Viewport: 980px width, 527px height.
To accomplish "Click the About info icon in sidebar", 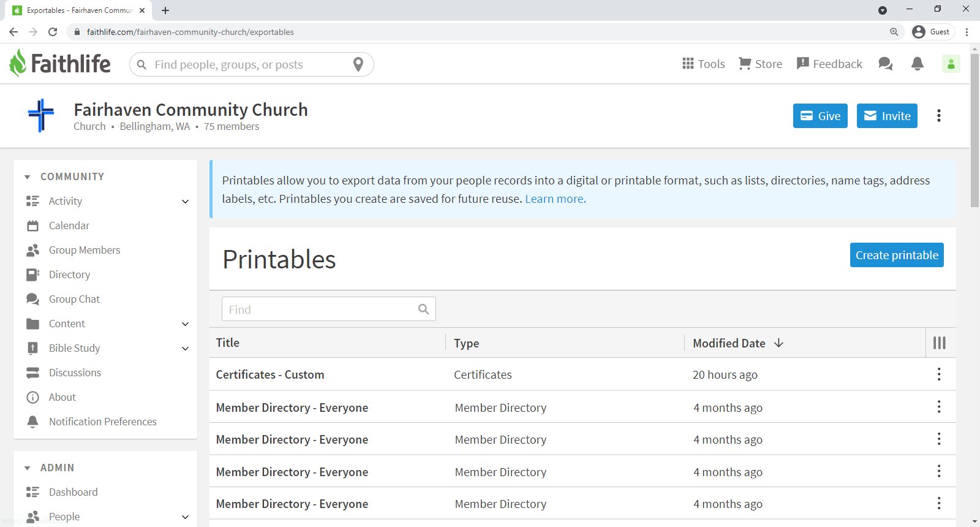I will click(33, 397).
